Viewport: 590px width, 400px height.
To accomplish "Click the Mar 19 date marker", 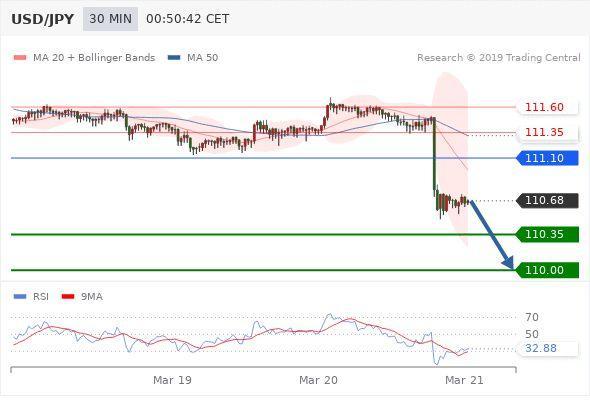I will coord(172,380).
